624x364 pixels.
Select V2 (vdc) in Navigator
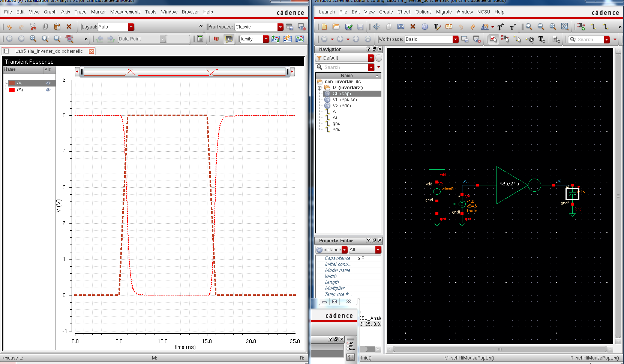pos(342,106)
